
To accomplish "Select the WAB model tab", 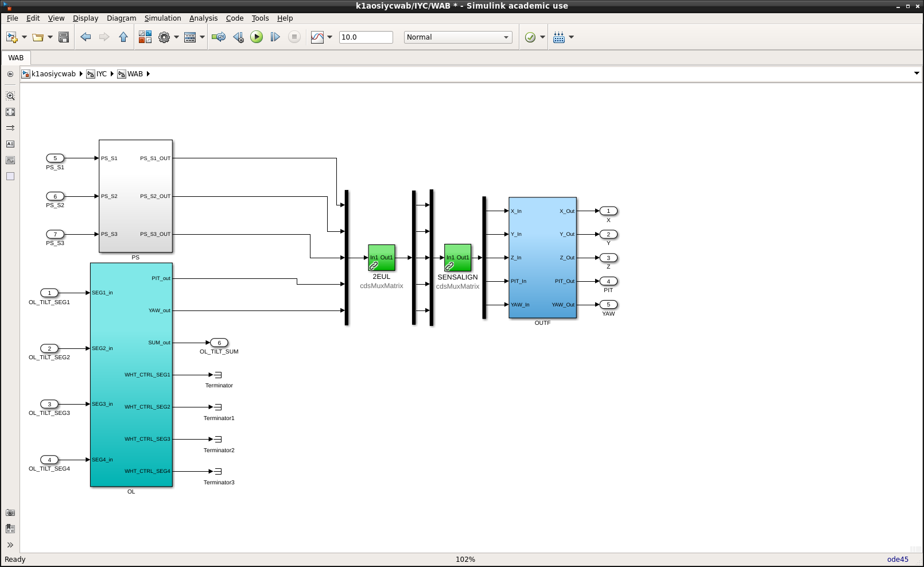I will (x=16, y=58).
